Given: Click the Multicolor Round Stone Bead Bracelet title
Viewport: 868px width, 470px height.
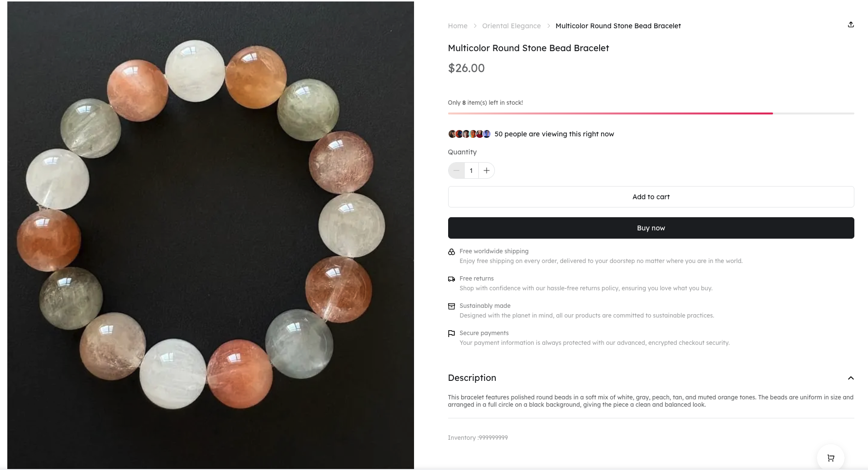Looking at the screenshot, I should (528, 48).
